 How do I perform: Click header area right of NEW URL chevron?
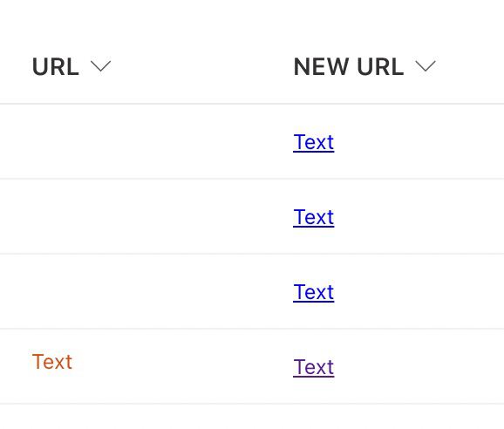tap(470, 66)
